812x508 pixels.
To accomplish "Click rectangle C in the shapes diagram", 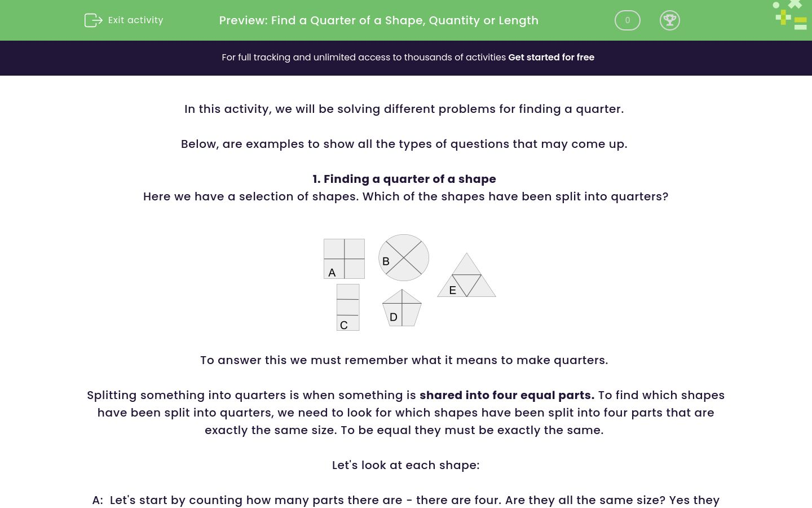I will (x=347, y=307).
